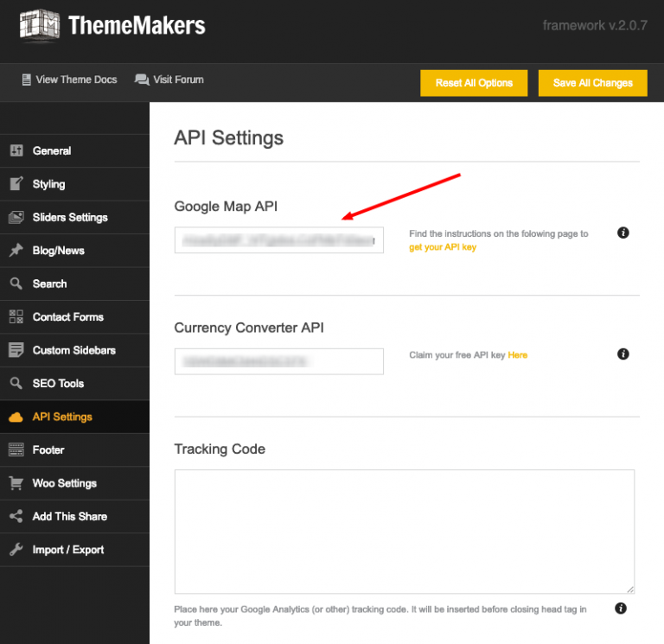Click the 'framework v.2.0.7' version text
664x644 pixels.
click(x=595, y=25)
